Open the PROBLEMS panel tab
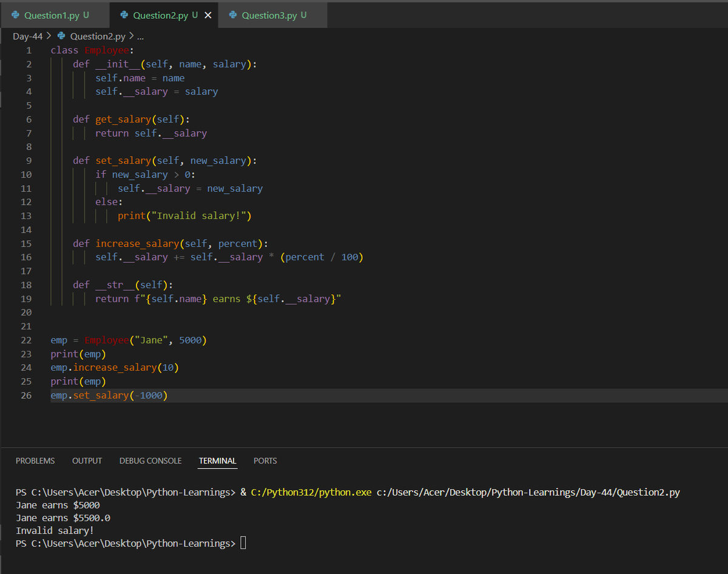This screenshot has width=728, height=574. tap(35, 461)
